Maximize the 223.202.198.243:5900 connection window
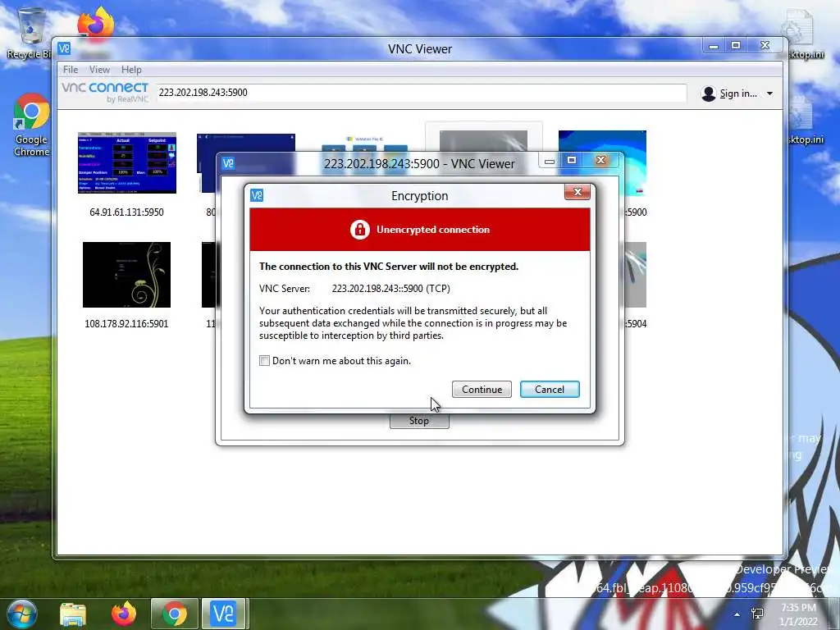 pyautogui.click(x=572, y=160)
